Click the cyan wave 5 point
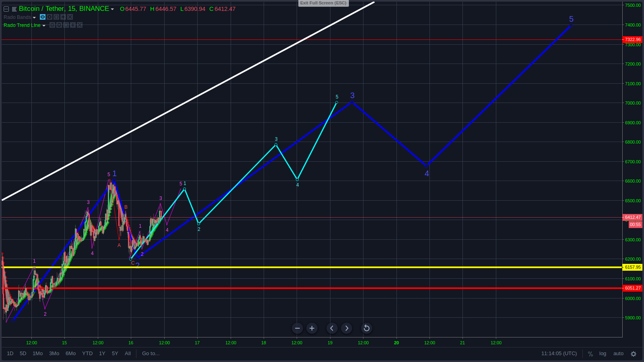This screenshot has height=362, width=644. [337, 103]
